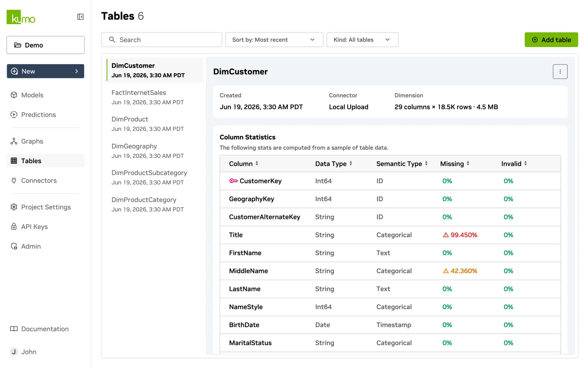Click the Admin shield icon
This screenshot has width=588, height=368.
(x=14, y=246)
